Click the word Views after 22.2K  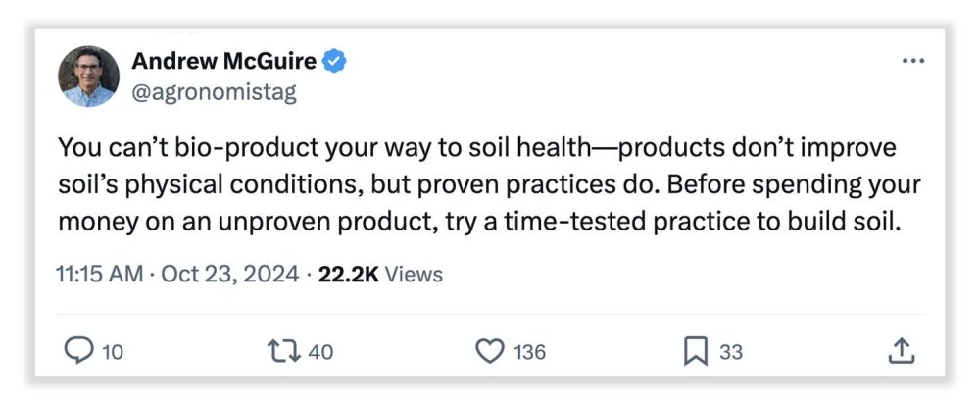tap(413, 275)
